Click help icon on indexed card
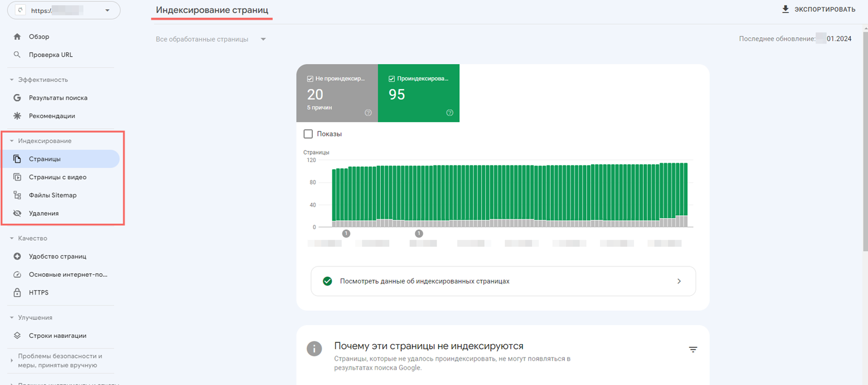Screen dimensions: 868x385 point(450,112)
